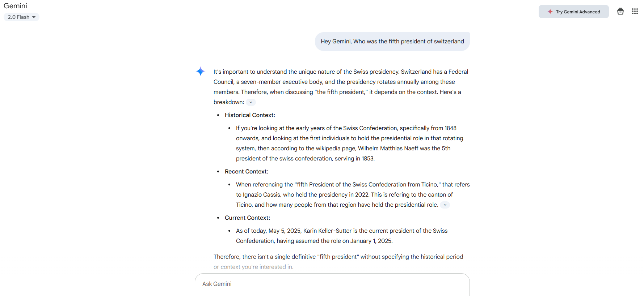This screenshot has width=644, height=296.
Task: Click the text "It's important to understand"
Action: (250, 72)
